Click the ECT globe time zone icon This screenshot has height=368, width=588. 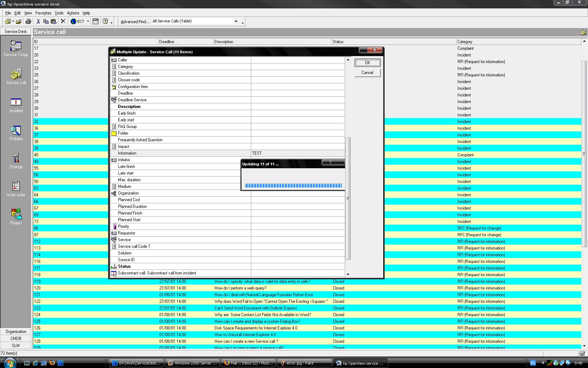tap(73, 21)
